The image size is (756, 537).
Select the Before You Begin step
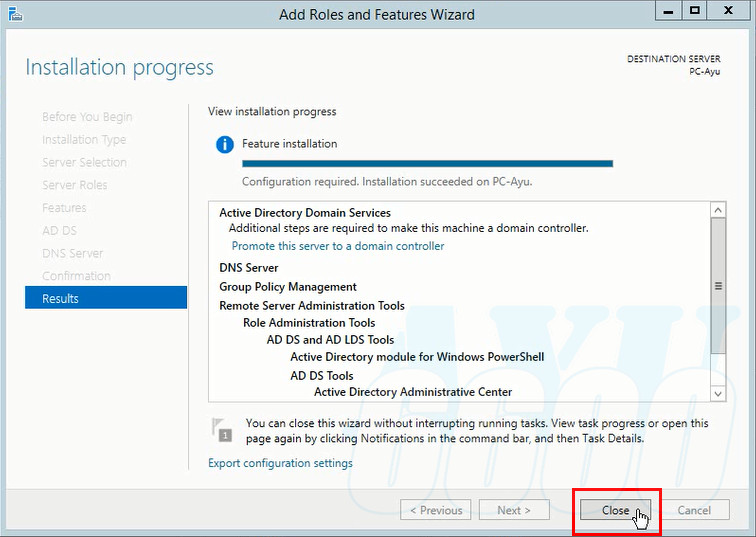tap(87, 117)
